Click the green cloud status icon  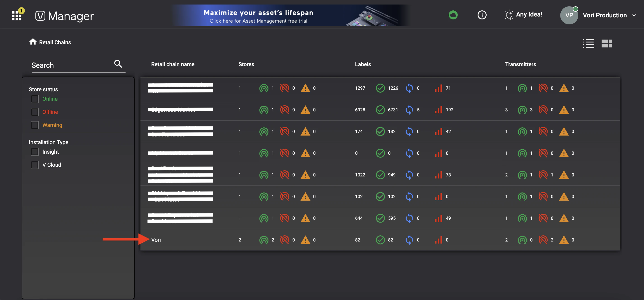[453, 15]
